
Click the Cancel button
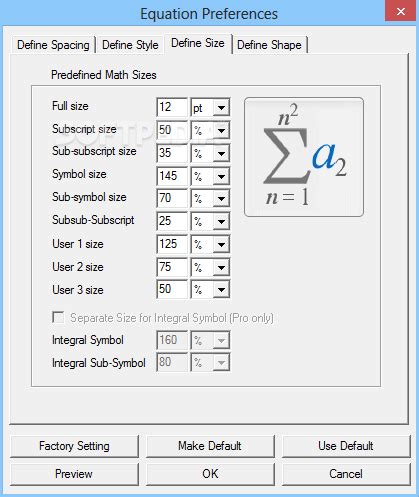(x=346, y=474)
